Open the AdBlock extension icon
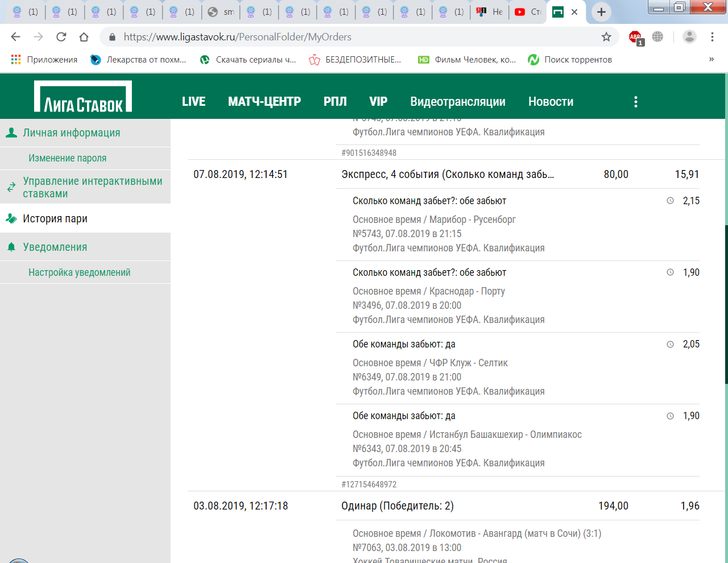Viewport: 728px width, 563px height. pos(636,38)
